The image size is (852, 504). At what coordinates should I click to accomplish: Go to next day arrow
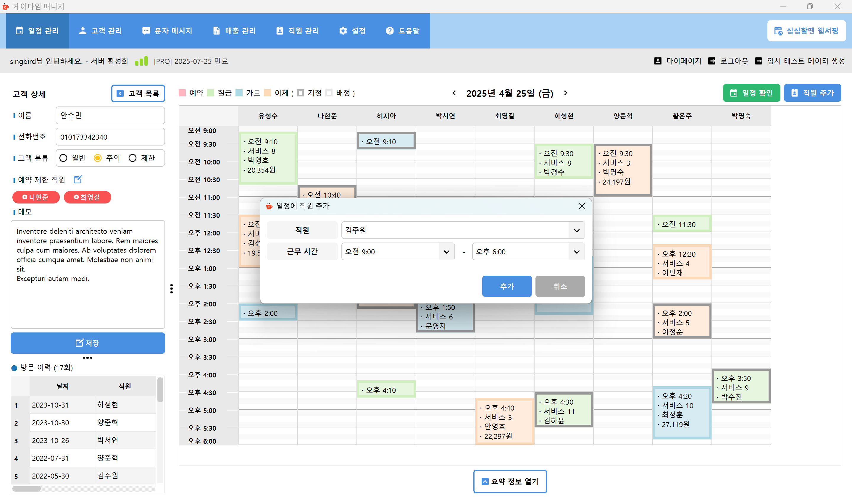(565, 93)
